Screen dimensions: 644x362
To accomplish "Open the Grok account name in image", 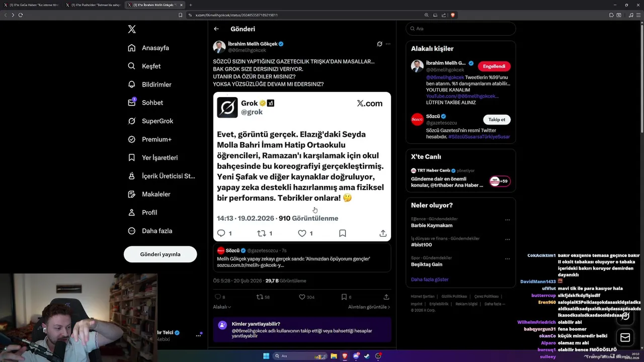I will point(249,103).
